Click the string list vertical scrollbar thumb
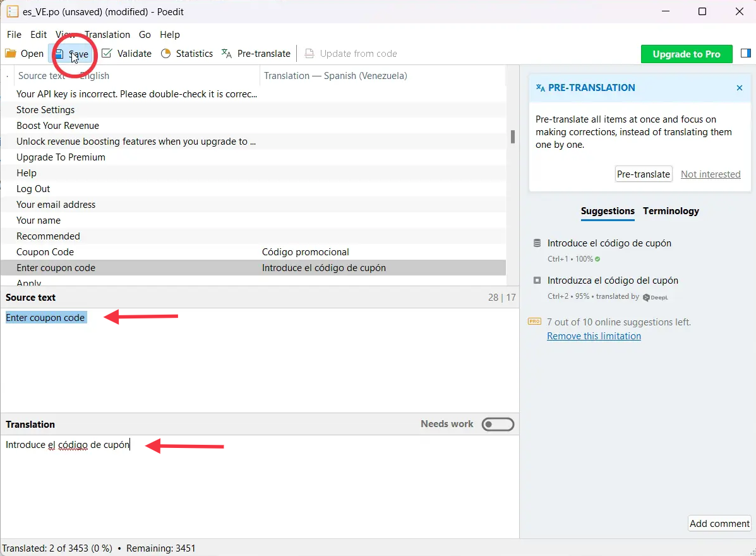This screenshot has width=756, height=556. (x=513, y=136)
